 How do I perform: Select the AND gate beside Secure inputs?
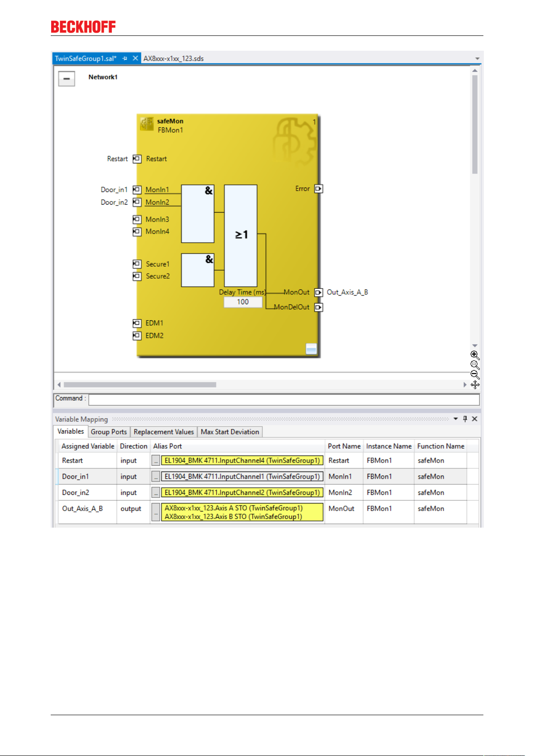click(x=197, y=270)
